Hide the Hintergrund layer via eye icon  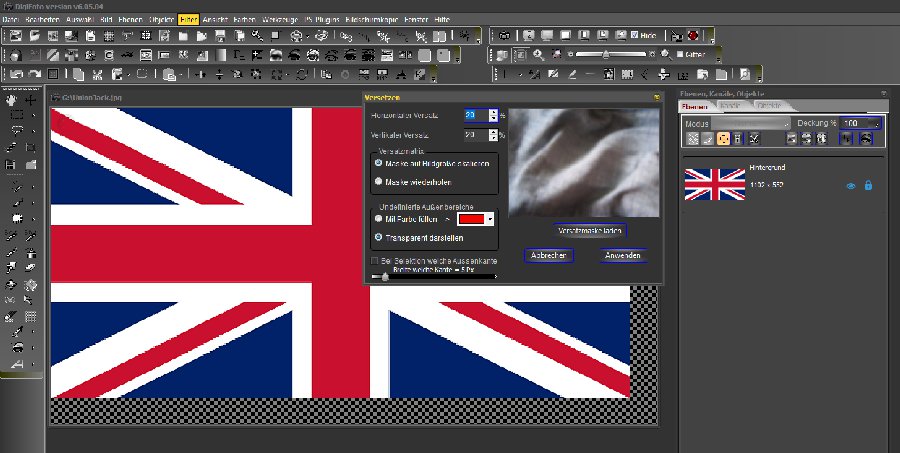[851, 185]
